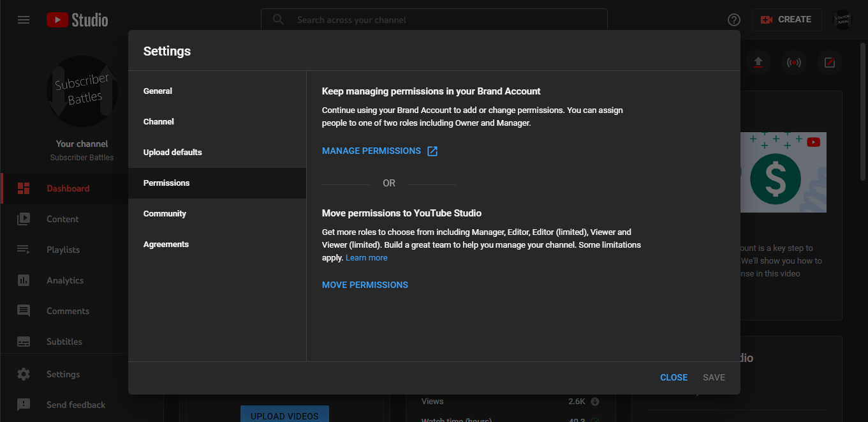The image size is (868, 422).
Task: Open the hamburger navigation menu
Action: 24,20
